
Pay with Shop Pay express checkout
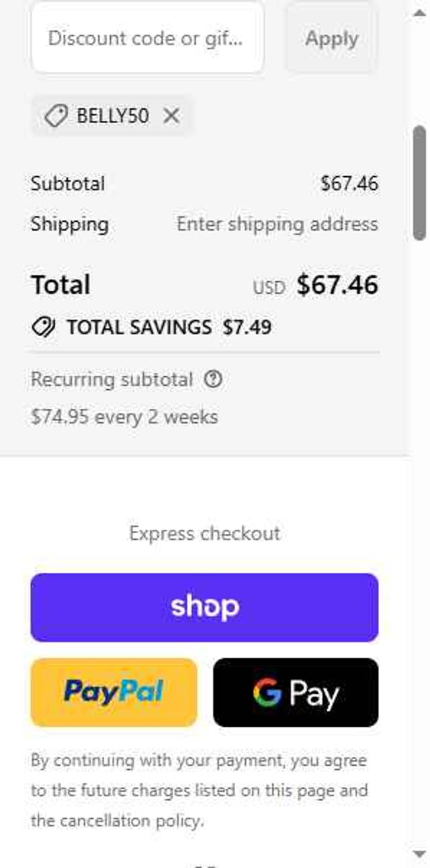click(x=204, y=607)
